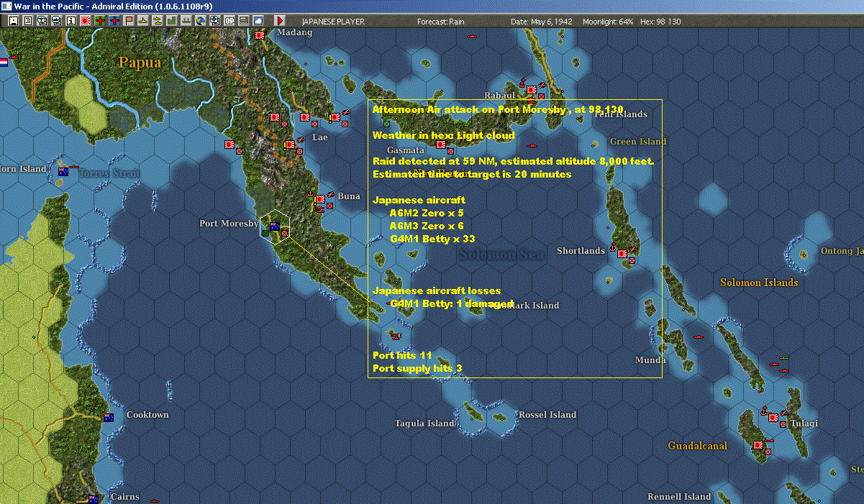Click the Japanese flag base at Rabaul
The image size is (864, 504).
point(531,90)
